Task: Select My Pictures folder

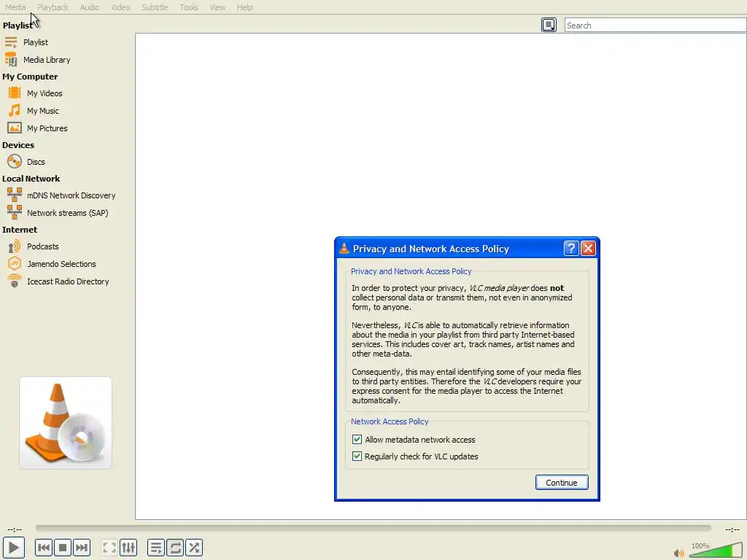Action: (38, 128)
